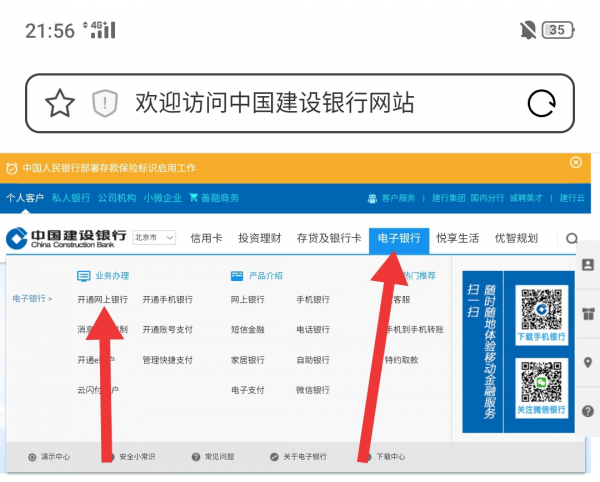The height and width of the screenshot is (482, 600).
Task: Close the orange announcement banner
Action: [x=576, y=162]
